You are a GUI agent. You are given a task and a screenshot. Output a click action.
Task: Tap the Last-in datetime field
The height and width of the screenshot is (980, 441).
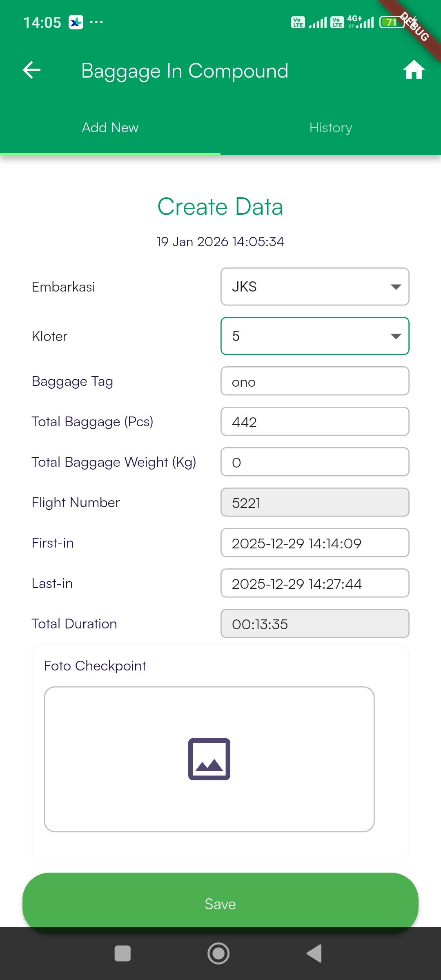pos(315,584)
